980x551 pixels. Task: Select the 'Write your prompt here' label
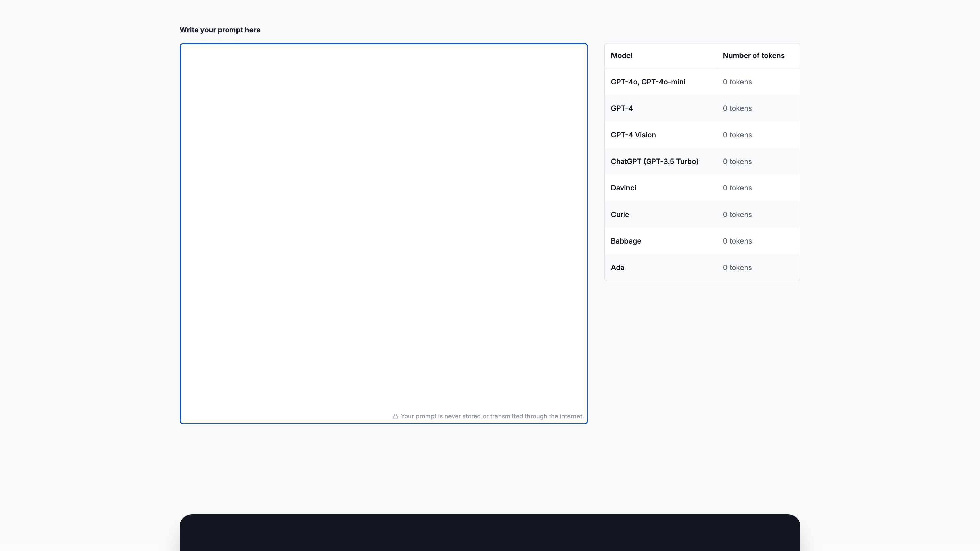coord(220,30)
